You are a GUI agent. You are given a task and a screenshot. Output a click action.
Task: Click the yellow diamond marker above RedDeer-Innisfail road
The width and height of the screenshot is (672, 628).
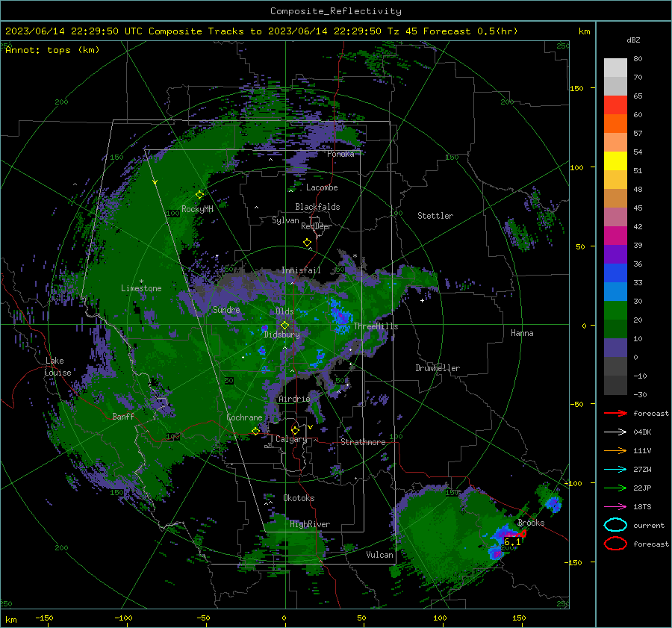[x=308, y=243]
